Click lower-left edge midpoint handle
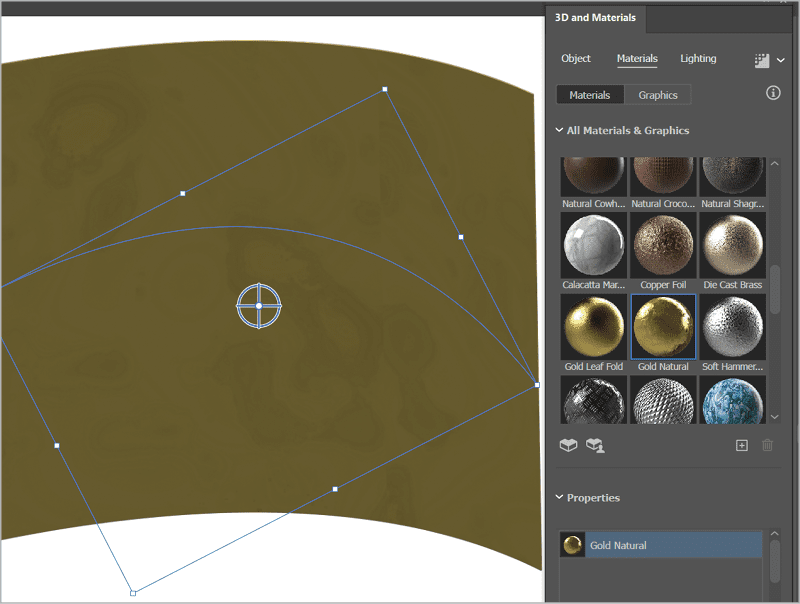 pyautogui.click(x=57, y=445)
